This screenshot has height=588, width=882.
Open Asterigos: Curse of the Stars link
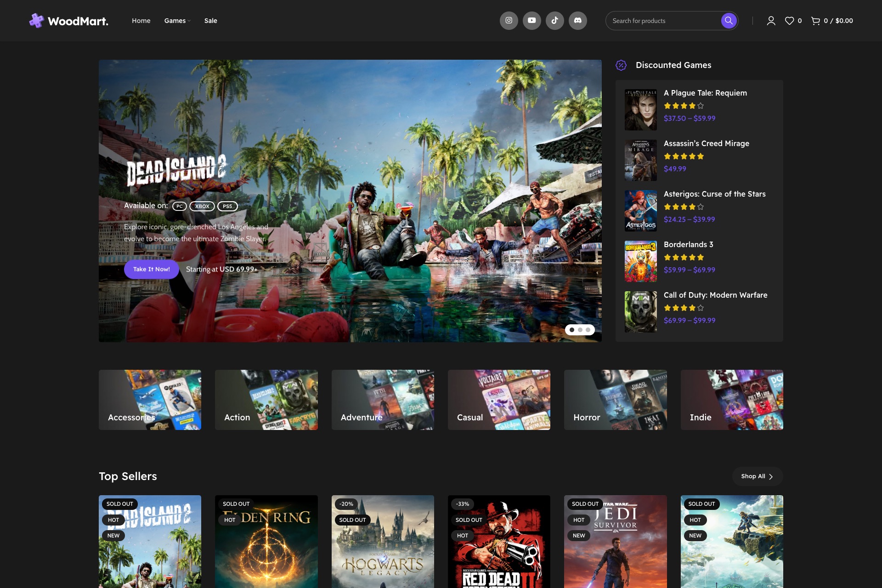[715, 194]
